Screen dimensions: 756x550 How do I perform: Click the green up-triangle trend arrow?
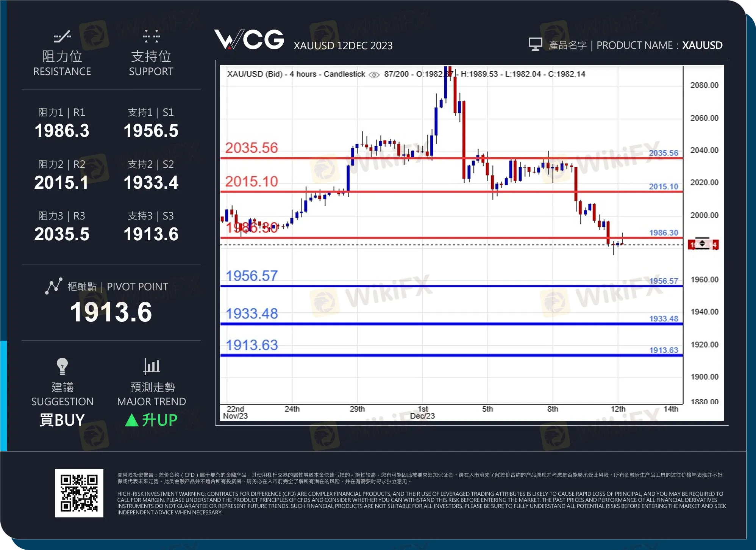pos(131,420)
